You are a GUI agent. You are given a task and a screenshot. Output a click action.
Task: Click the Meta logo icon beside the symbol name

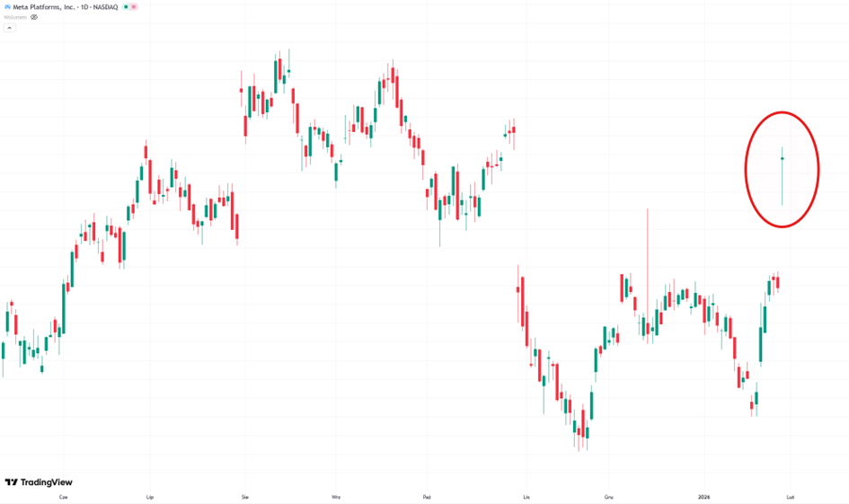(x=7, y=7)
